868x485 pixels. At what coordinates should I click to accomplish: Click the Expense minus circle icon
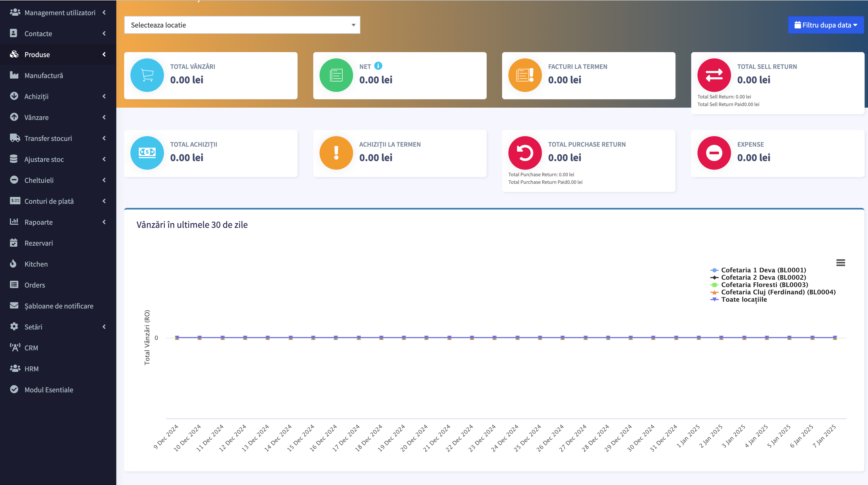(x=714, y=153)
